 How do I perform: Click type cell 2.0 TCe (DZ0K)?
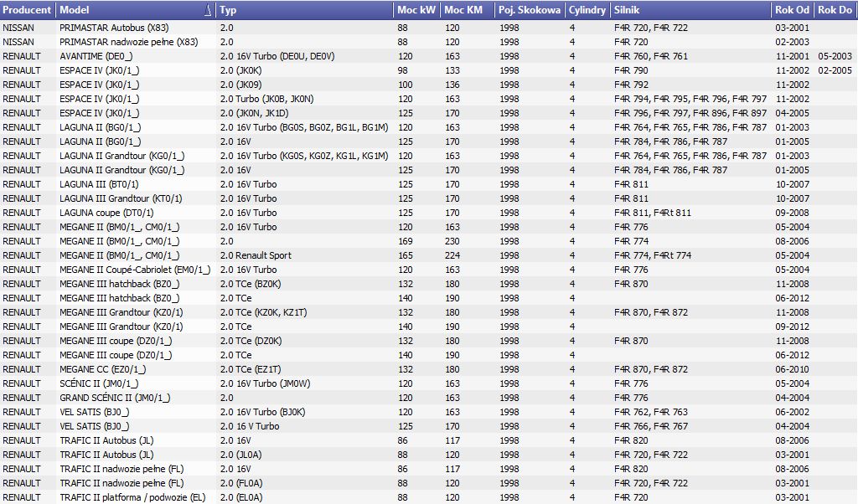tap(251, 340)
